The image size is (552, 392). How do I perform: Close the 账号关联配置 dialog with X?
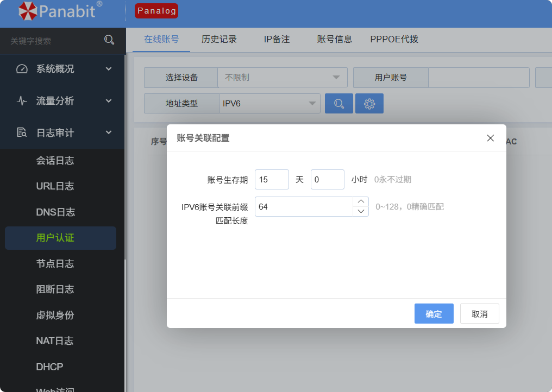[x=491, y=138]
